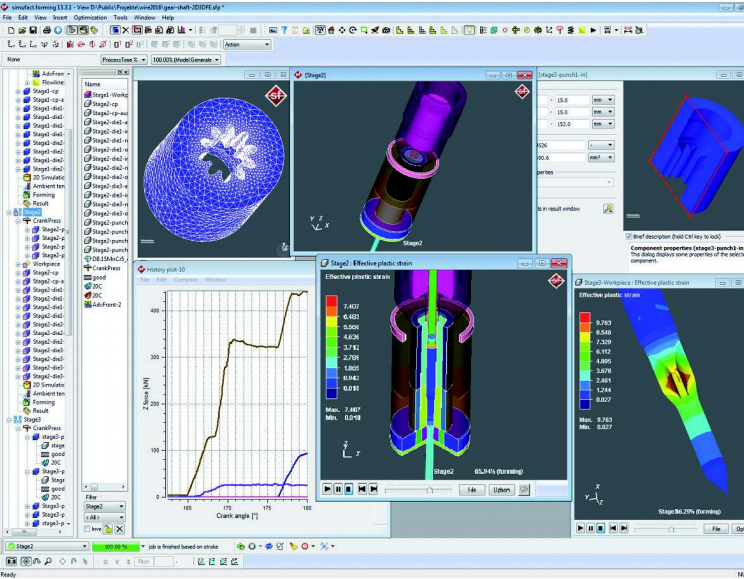Click the X delete icon below the Filter panel
744x579 pixels.
[120, 529]
